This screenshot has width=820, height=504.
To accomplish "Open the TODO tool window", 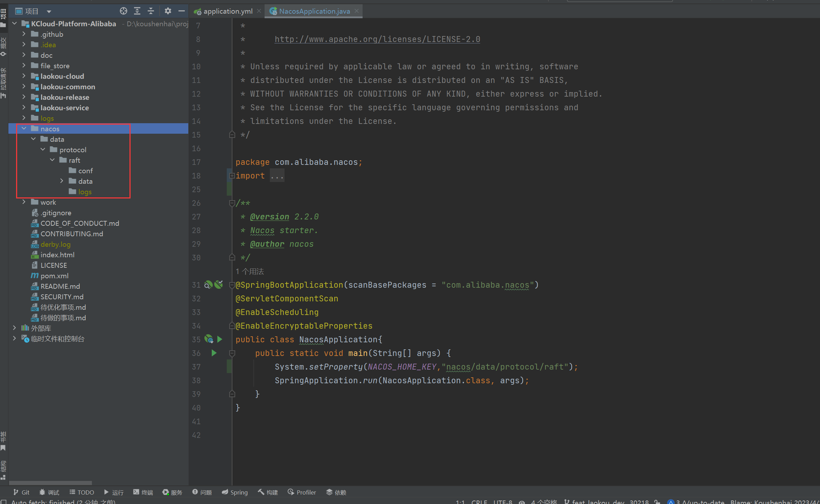I will coord(82,492).
